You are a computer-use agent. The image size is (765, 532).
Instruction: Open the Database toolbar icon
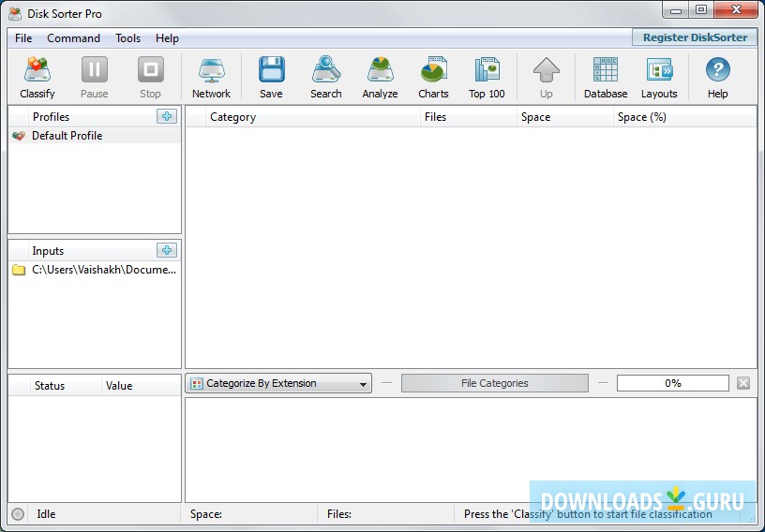pyautogui.click(x=606, y=69)
